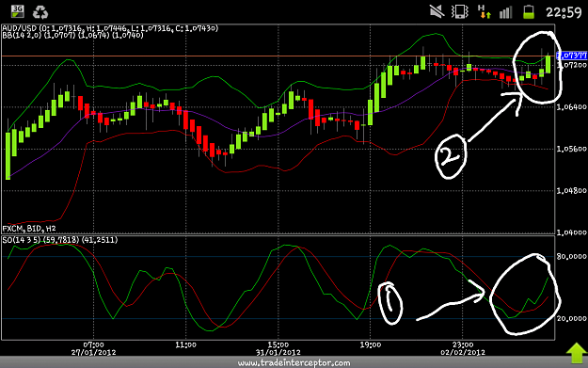Tap the green battery indicator icon
Screen dimensions: 588x368
[x=529, y=12]
